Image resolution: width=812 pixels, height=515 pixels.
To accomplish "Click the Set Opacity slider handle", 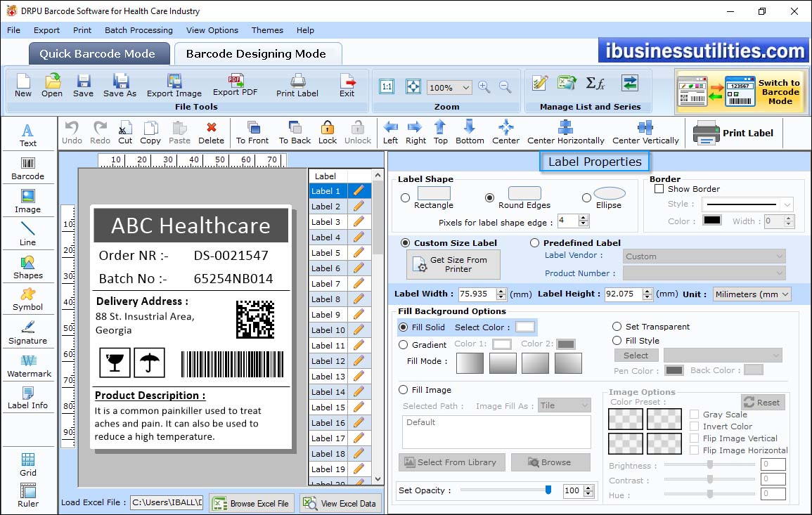I will pyautogui.click(x=548, y=490).
